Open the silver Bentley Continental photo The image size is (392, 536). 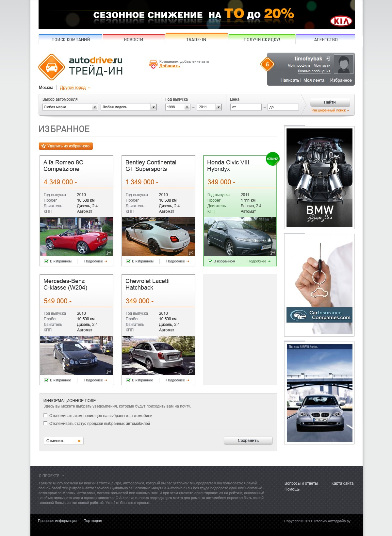pyautogui.click(x=158, y=237)
